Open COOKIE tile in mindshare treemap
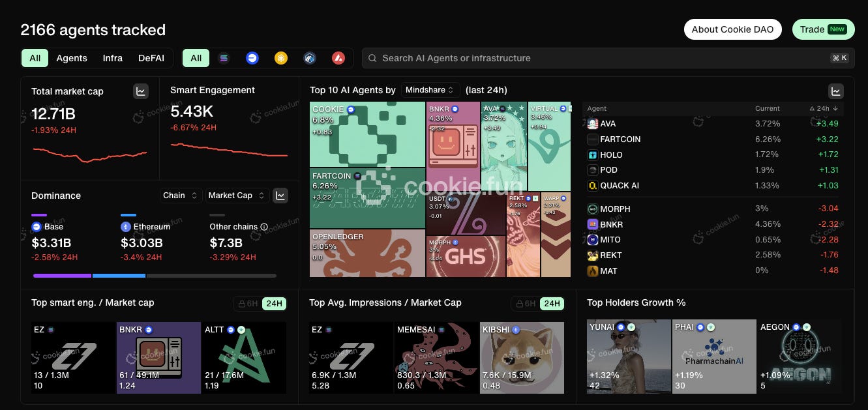Viewport: 868px width, 410px height. coord(367,134)
